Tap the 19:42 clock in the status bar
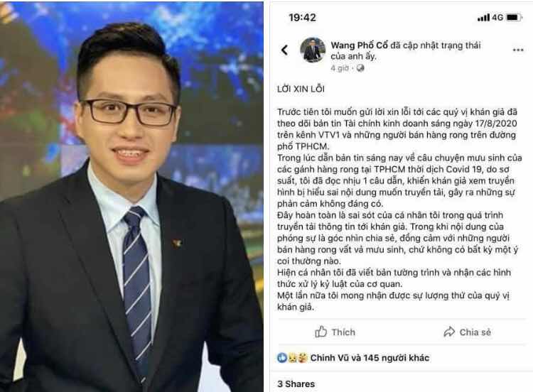This screenshot has width=533, height=392. click(x=302, y=17)
